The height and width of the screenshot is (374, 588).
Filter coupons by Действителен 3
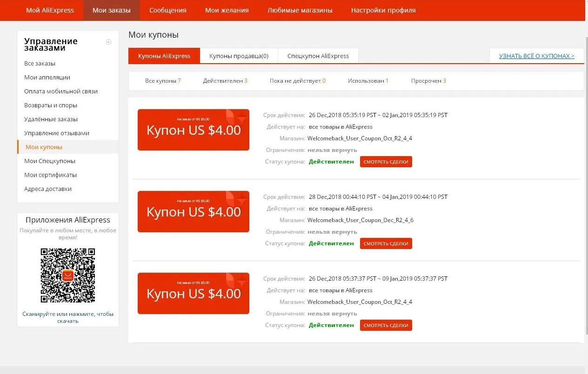click(x=225, y=81)
